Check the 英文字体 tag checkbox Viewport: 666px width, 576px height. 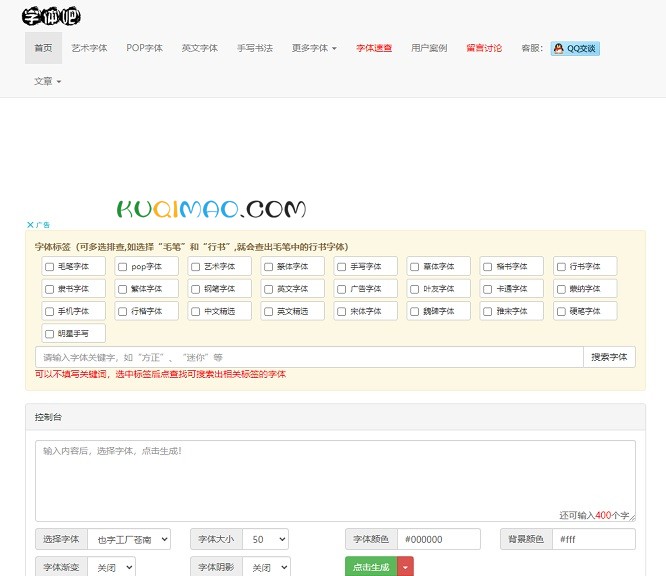coord(268,289)
